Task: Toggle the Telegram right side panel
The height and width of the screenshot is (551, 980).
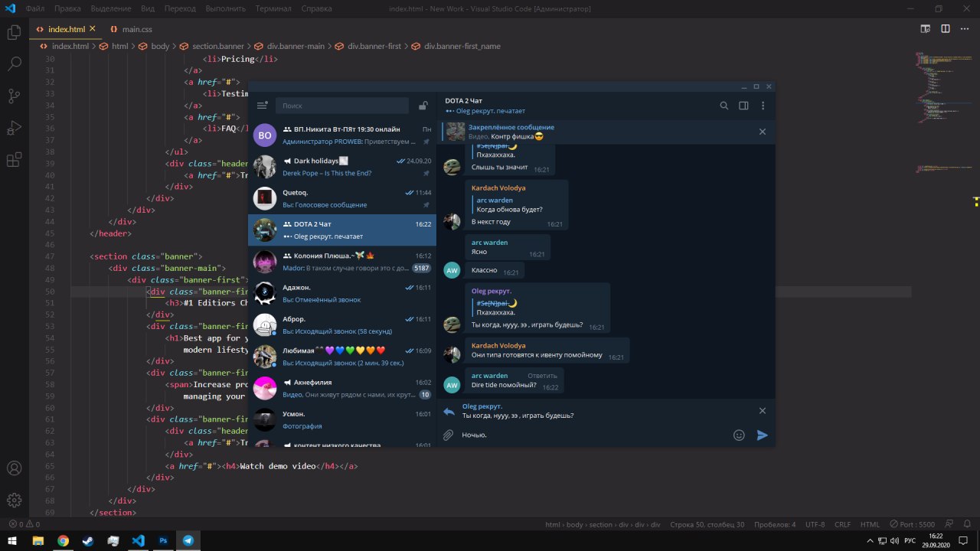Action: [x=743, y=106]
